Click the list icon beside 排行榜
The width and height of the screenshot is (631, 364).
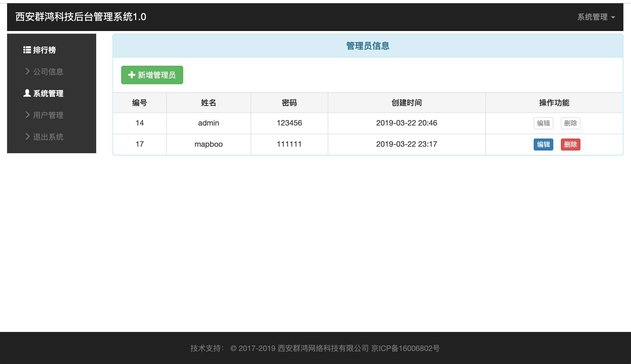pos(27,50)
